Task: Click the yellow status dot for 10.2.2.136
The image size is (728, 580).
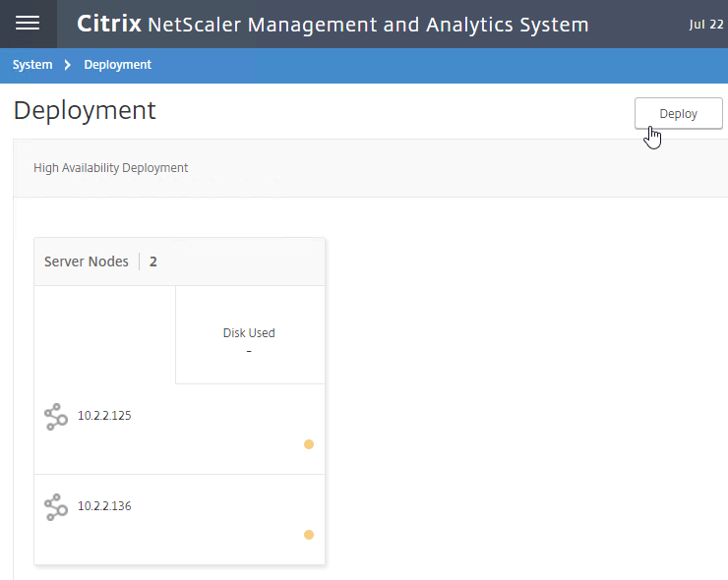Action: [309, 535]
